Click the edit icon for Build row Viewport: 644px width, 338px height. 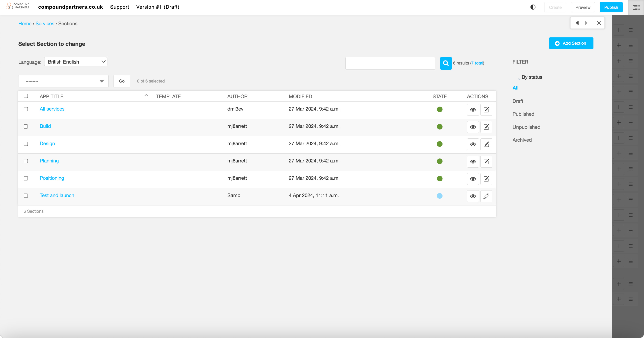point(486,127)
